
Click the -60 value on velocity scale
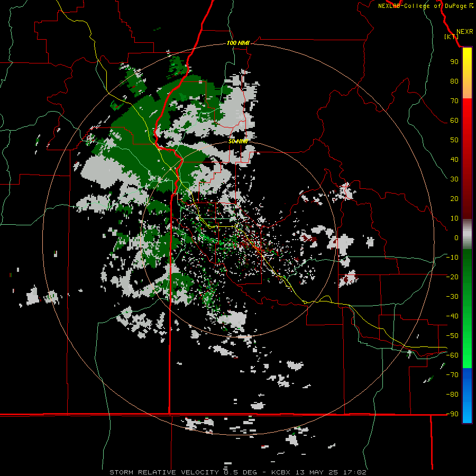coord(452,355)
